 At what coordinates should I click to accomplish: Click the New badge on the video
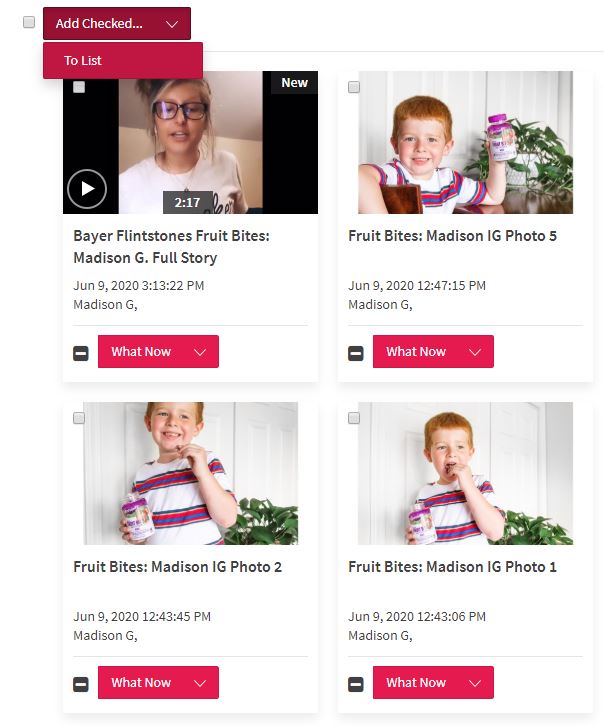click(294, 82)
